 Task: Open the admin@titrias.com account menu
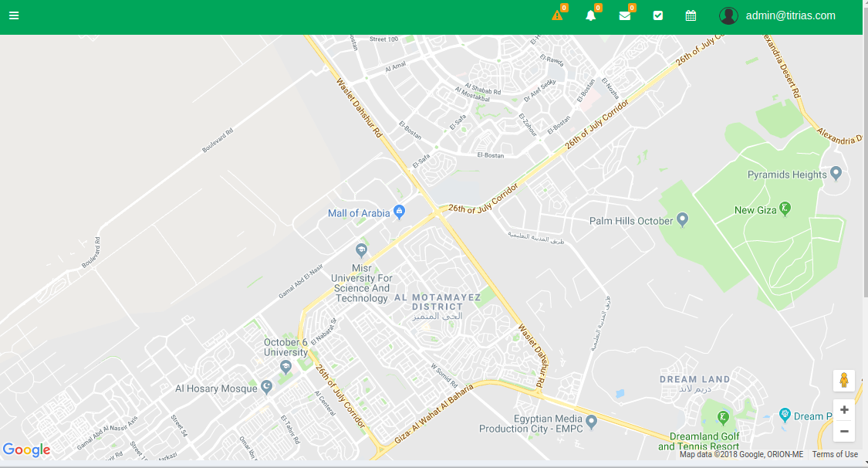pyautogui.click(x=791, y=15)
